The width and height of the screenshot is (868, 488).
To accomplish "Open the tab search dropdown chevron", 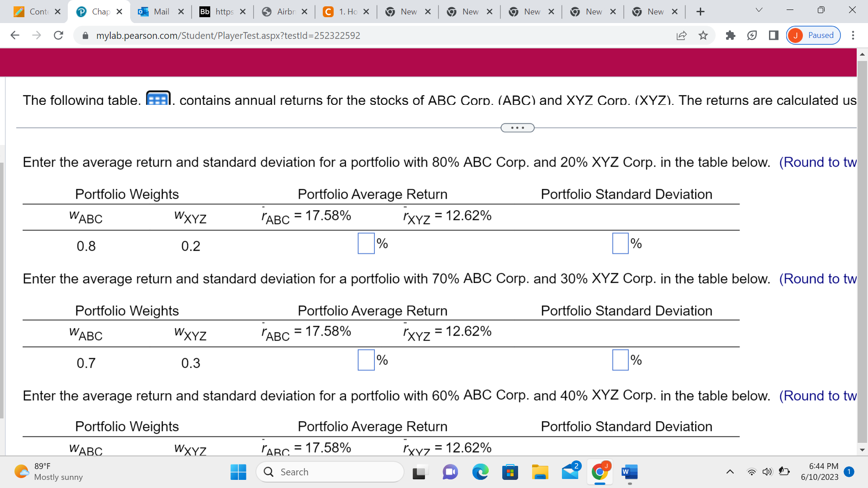I will pyautogui.click(x=759, y=10).
